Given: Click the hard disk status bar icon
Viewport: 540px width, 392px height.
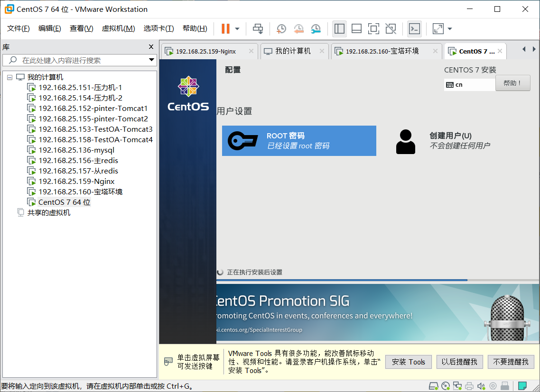Looking at the screenshot, I should [434, 386].
